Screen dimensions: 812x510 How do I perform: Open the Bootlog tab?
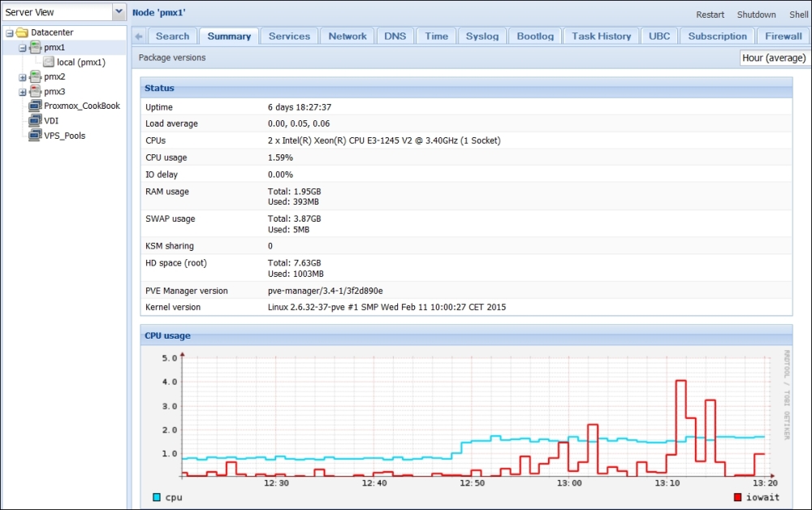pyautogui.click(x=535, y=37)
